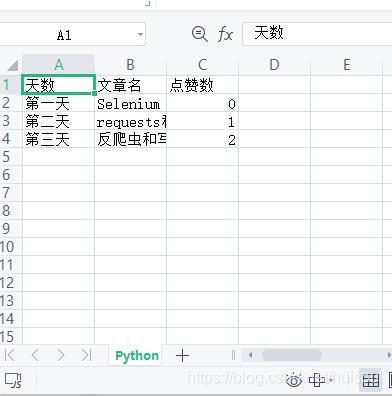Switch to normal grid view icon
The width and height of the screenshot is (392, 396).
point(371,380)
